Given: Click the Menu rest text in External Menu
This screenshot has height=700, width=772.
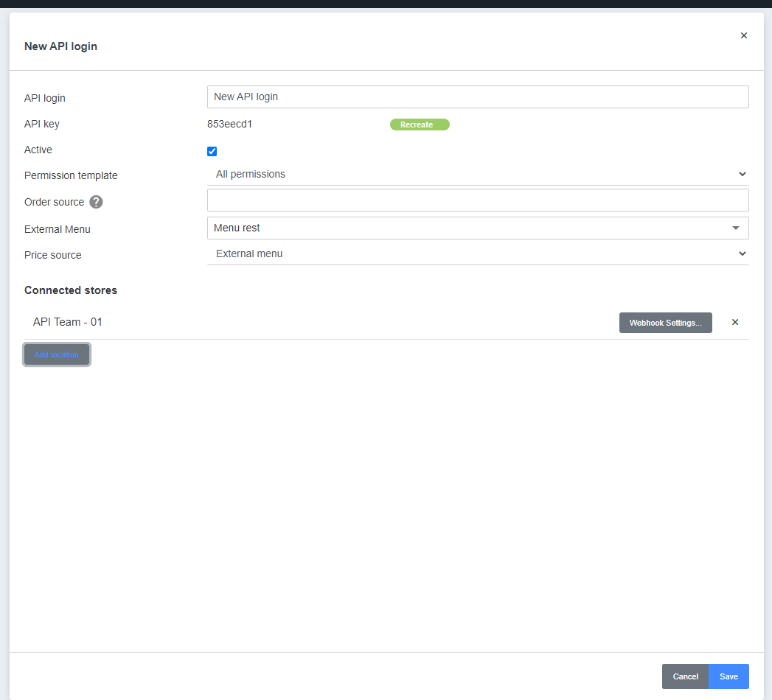Looking at the screenshot, I should tap(237, 228).
